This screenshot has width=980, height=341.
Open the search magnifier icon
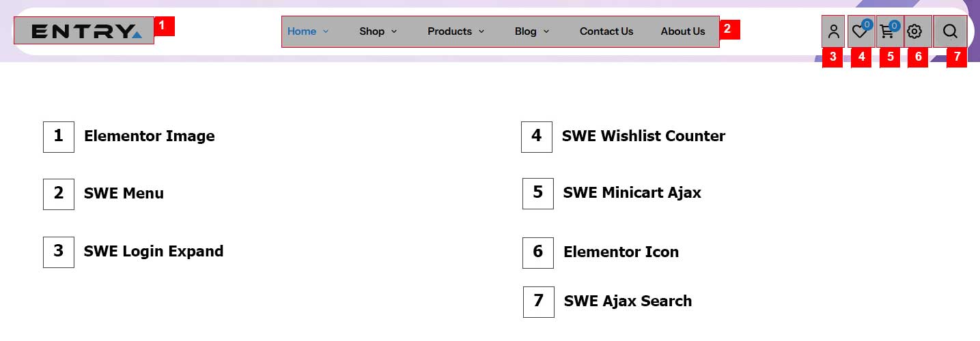click(950, 31)
